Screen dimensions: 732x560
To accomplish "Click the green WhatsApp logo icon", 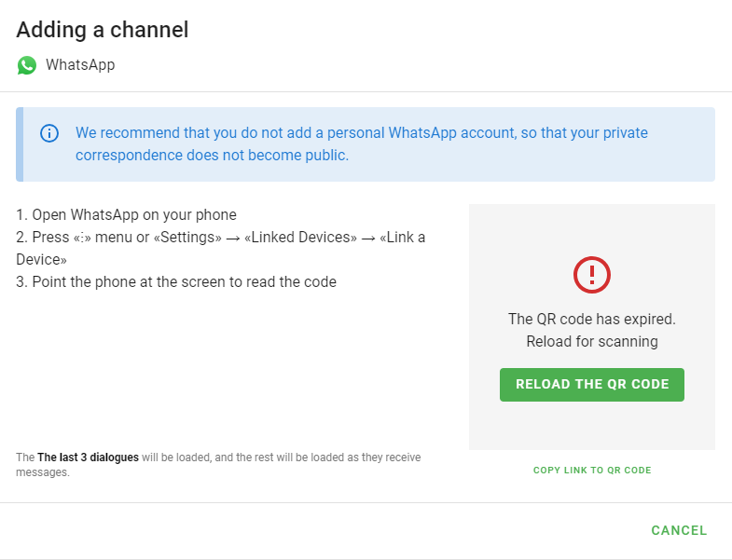I will pos(27,65).
